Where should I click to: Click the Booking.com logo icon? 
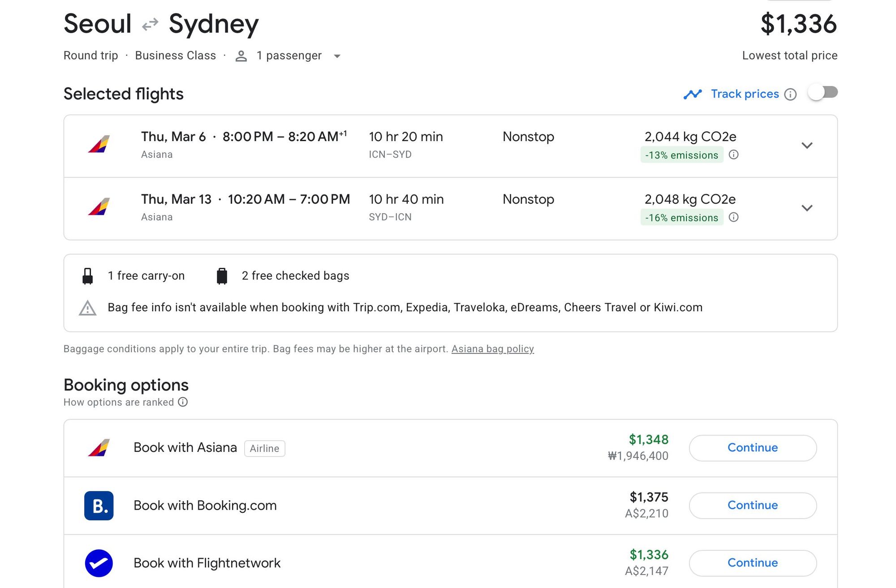click(x=99, y=506)
